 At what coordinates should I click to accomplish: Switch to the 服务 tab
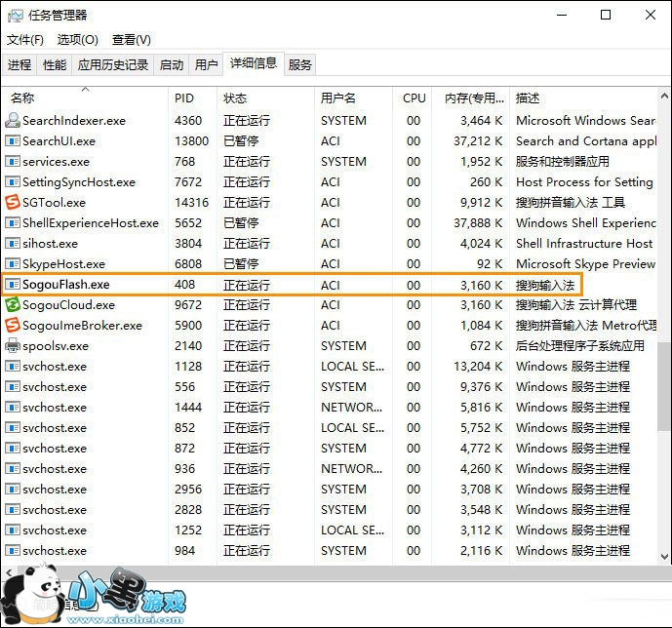pos(300,64)
